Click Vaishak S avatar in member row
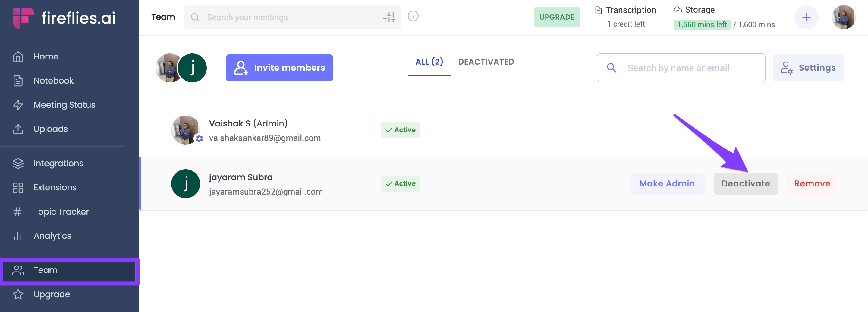Image resolution: width=868 pixels, height=312 pixels. pyautogui.click(x=185, y=130)
